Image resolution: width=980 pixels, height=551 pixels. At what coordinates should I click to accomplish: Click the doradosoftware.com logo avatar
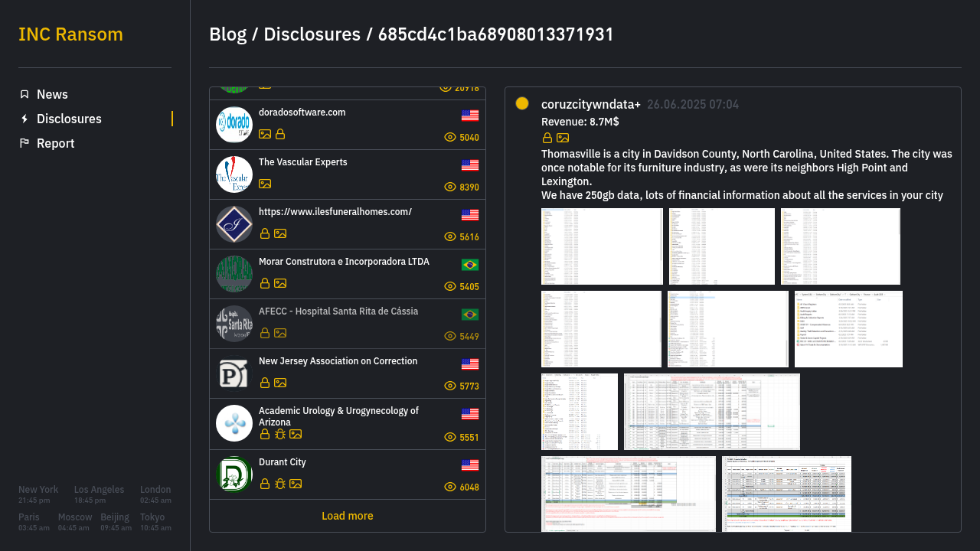(x=234, y=125)
